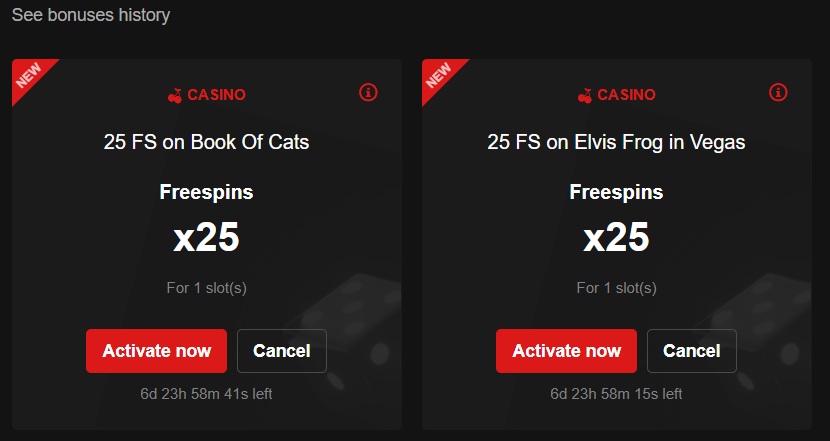Image resolution: width=830 pixels, height=441 pixels.
Task: Click For 1 slot(s) under Elvis Frog
Action: [616, 288]
